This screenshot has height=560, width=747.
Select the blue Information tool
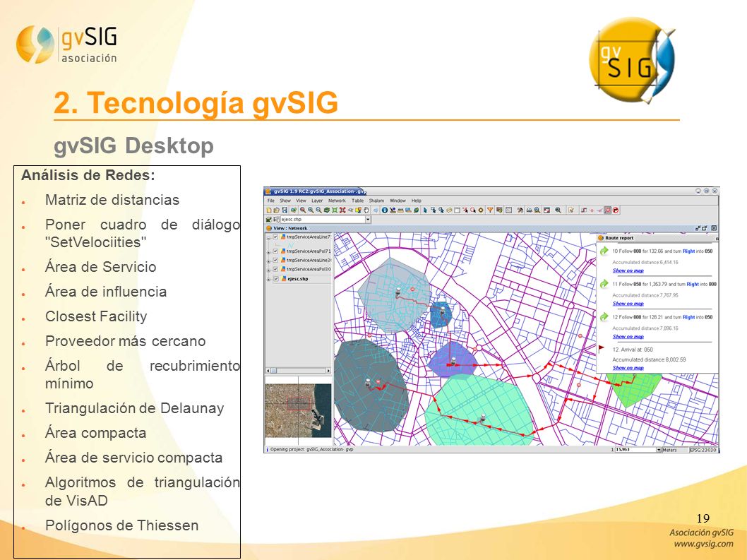click(x=385, y=210)
